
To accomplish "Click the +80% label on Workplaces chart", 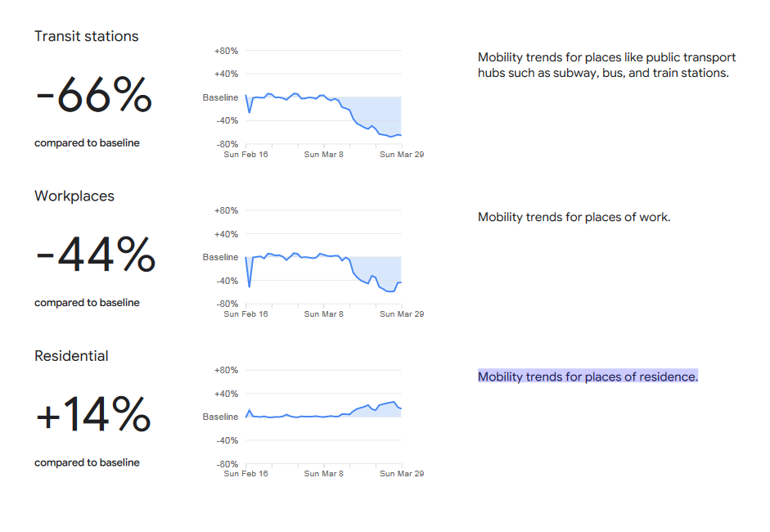I will 226,210.
